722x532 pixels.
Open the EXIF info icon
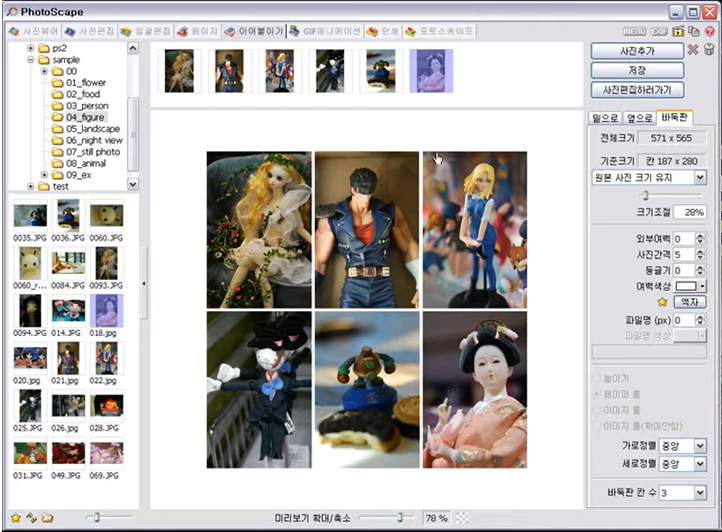coord(659,31)
